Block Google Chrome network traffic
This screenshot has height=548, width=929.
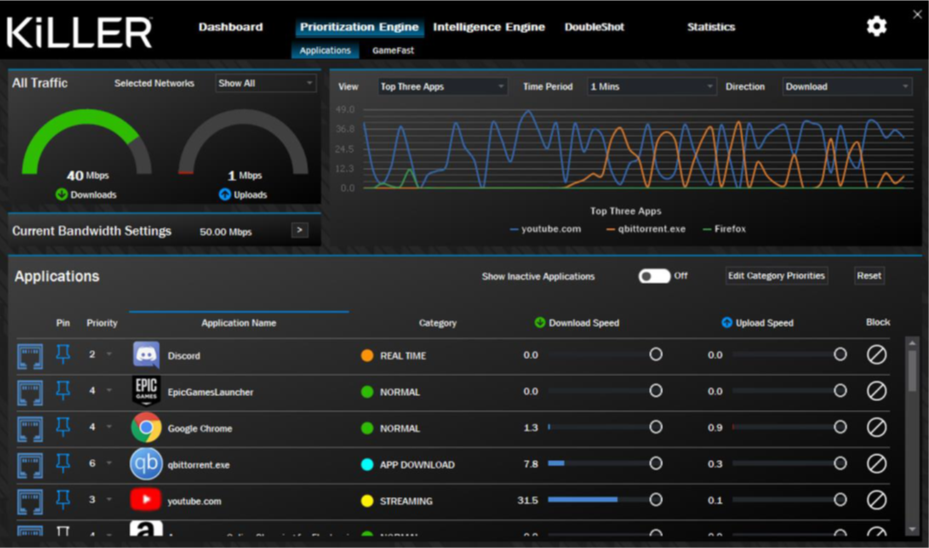click(x=877, y=427)
